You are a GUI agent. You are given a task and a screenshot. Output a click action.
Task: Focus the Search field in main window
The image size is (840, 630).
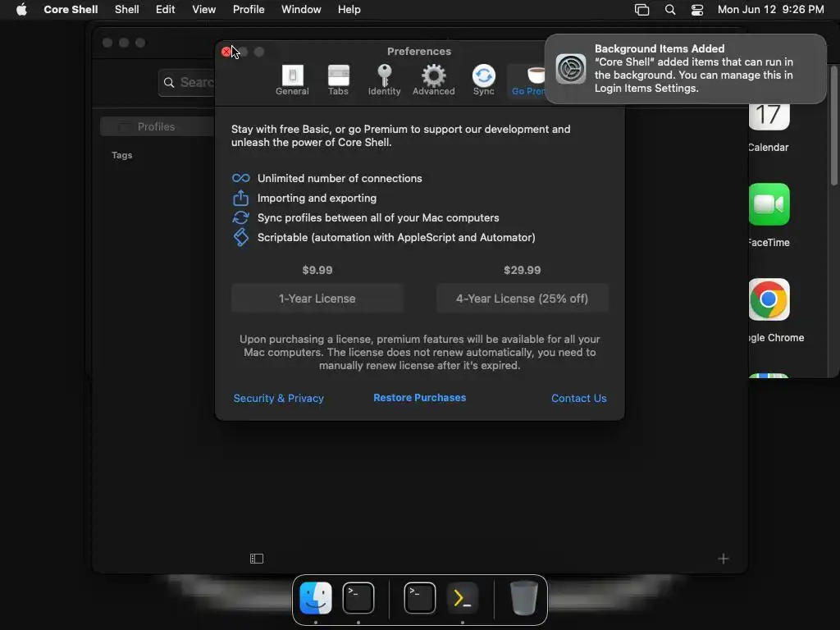pyautogui.click(x=187, y=83)
